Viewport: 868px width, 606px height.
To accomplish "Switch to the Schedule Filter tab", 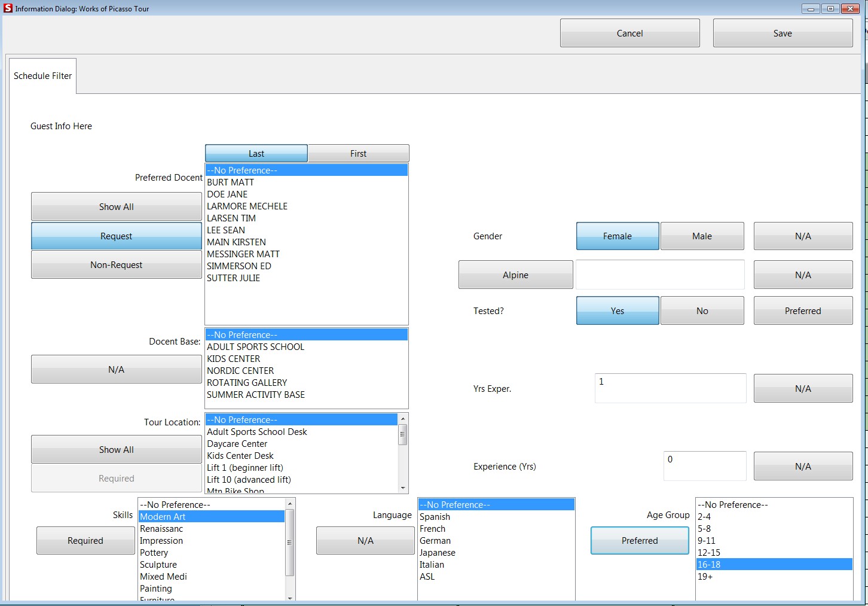I will (x=42, y=76).
